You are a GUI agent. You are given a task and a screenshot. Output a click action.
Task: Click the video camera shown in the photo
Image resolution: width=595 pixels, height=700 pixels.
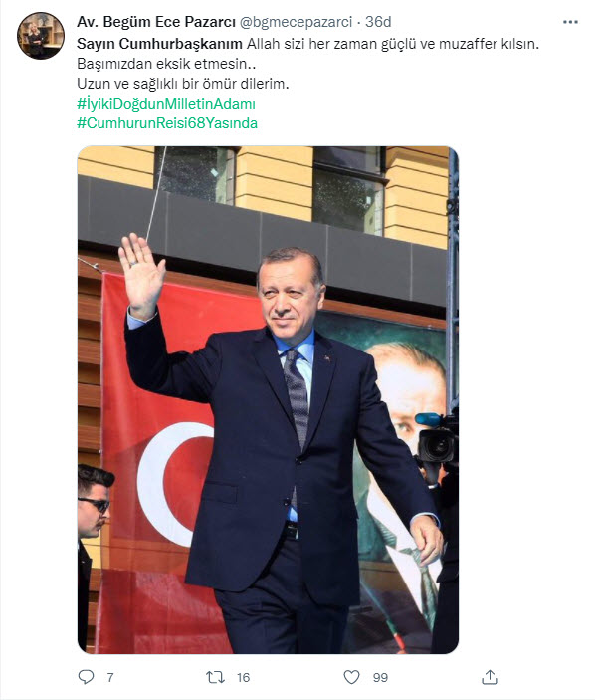[437, 439]
